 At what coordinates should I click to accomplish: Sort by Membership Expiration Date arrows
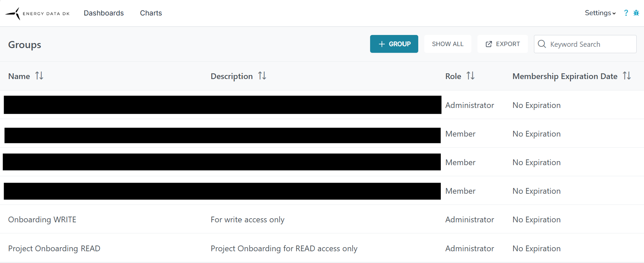(627, 76)
